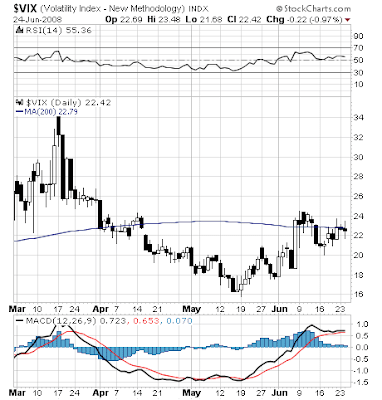Click 'May' under the price chart
This screenshot has height=400, width=382.
192,309
